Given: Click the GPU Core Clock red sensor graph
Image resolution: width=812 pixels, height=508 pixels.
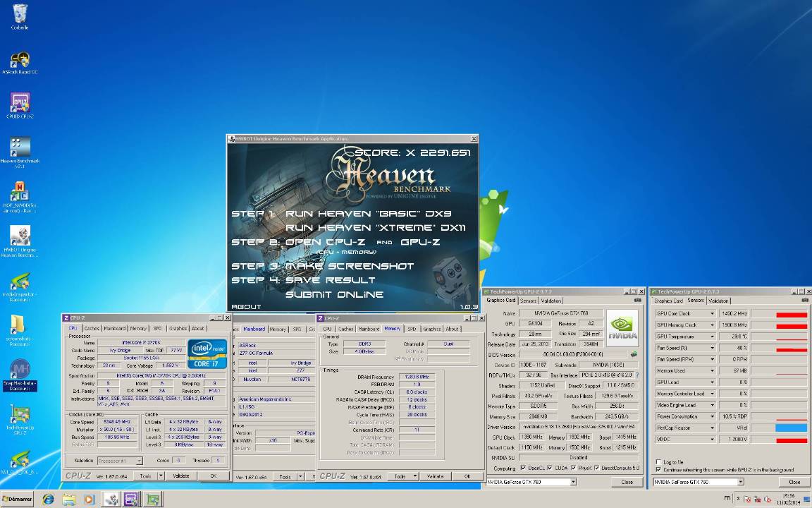Looking at the screenshot, I should pos(780,313).
